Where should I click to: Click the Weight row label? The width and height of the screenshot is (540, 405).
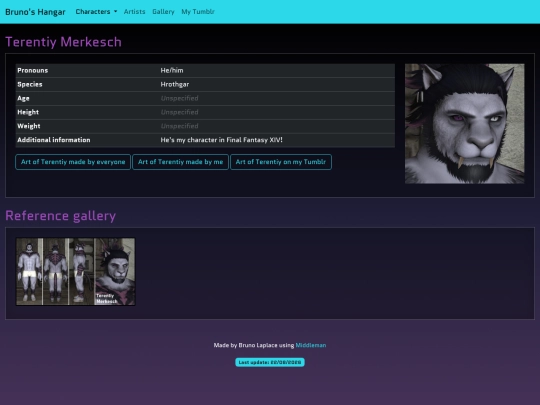pos(29,126)
